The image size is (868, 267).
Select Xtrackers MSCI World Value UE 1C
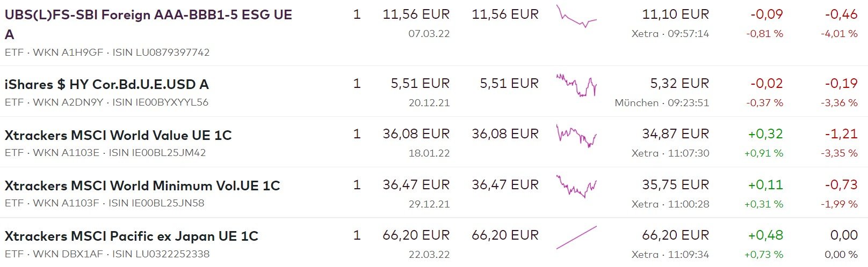pos(118,135)
